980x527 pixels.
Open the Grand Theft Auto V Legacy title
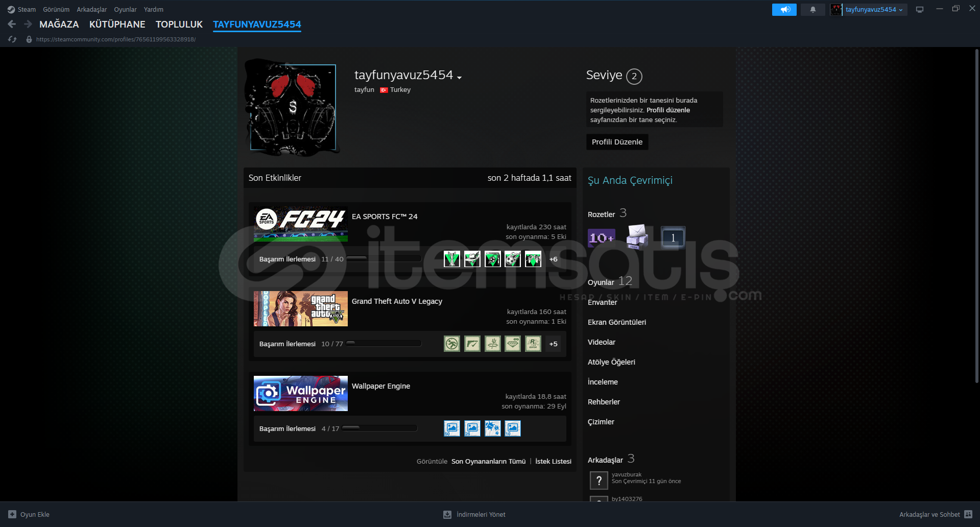click(397, 301)
